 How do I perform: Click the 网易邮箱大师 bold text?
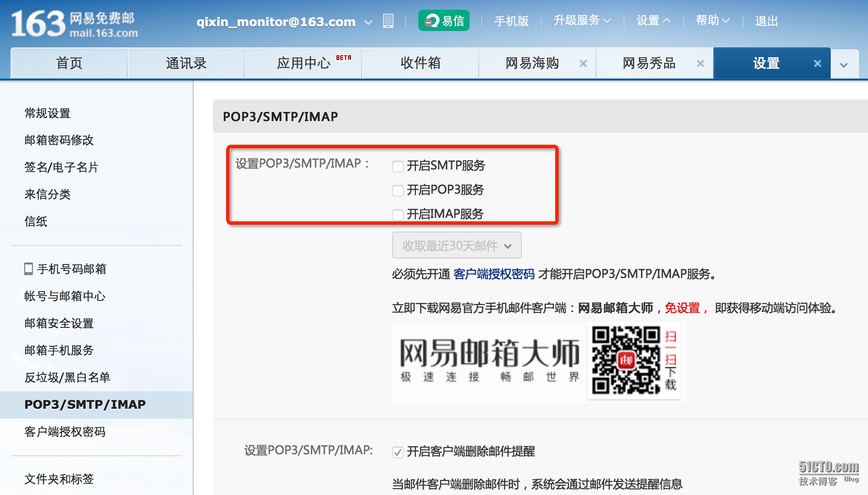click(x=616, y=308)
